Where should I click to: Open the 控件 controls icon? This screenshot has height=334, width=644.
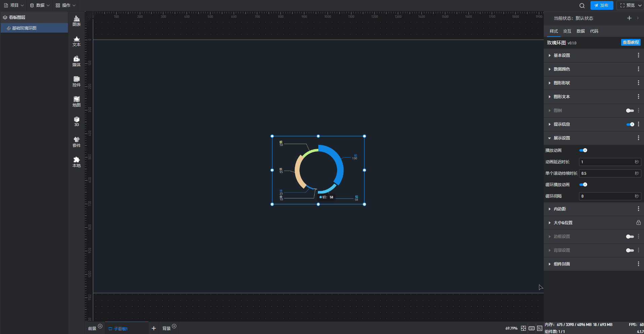tap(76, 81)
